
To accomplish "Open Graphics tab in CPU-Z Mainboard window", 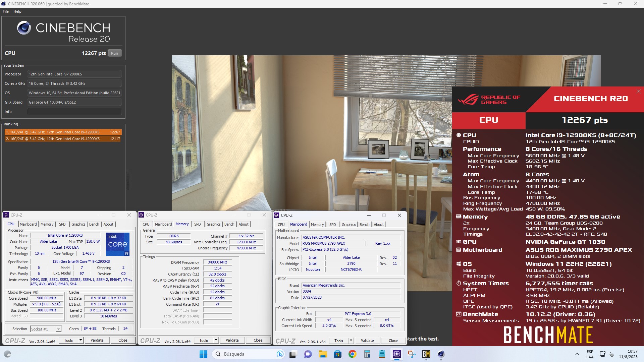I will (x=349, y=225).
